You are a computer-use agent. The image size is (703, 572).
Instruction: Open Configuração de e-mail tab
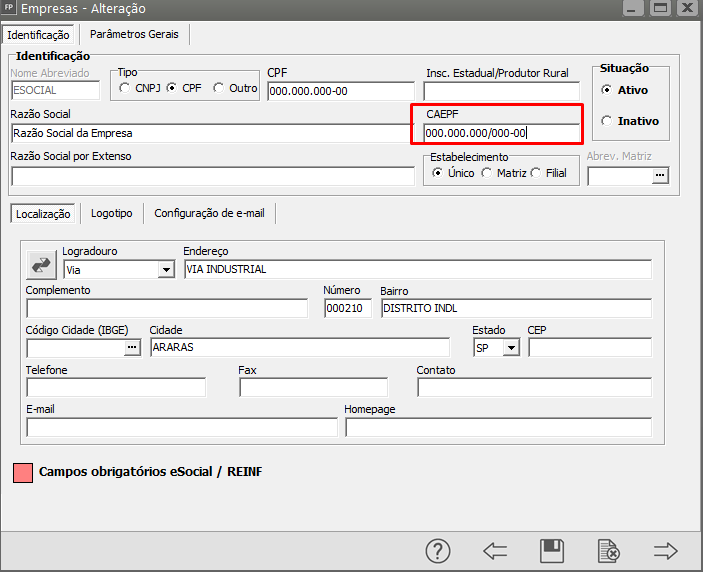(x=209, y=213)
